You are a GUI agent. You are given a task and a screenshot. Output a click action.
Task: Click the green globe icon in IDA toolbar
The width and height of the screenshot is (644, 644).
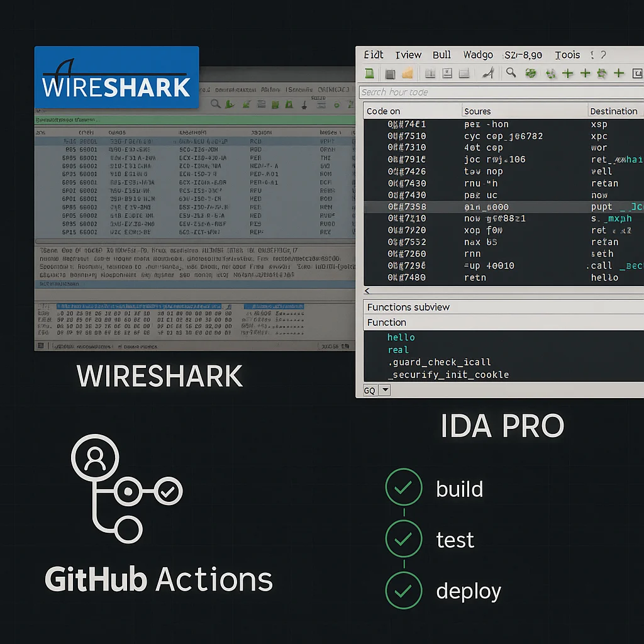click(x=531, y=74)
